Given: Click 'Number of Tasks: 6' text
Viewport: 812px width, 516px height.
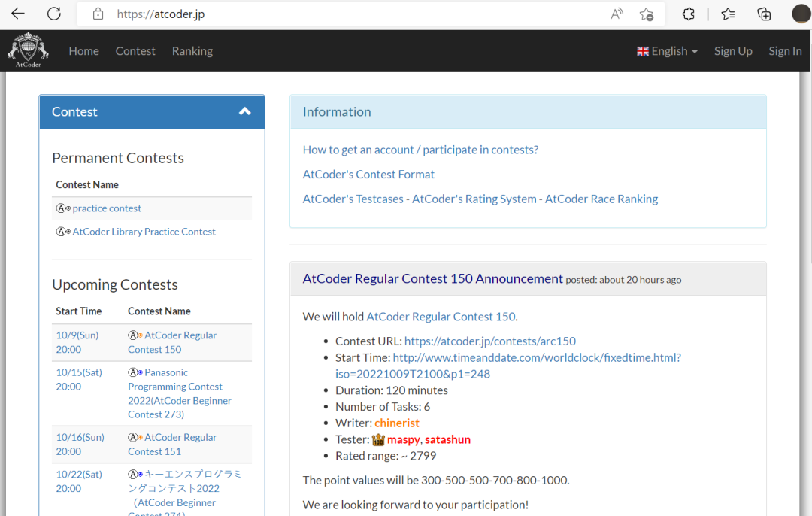Looking at the screenshot, I should pyautogui.click(x=383, y=407).
